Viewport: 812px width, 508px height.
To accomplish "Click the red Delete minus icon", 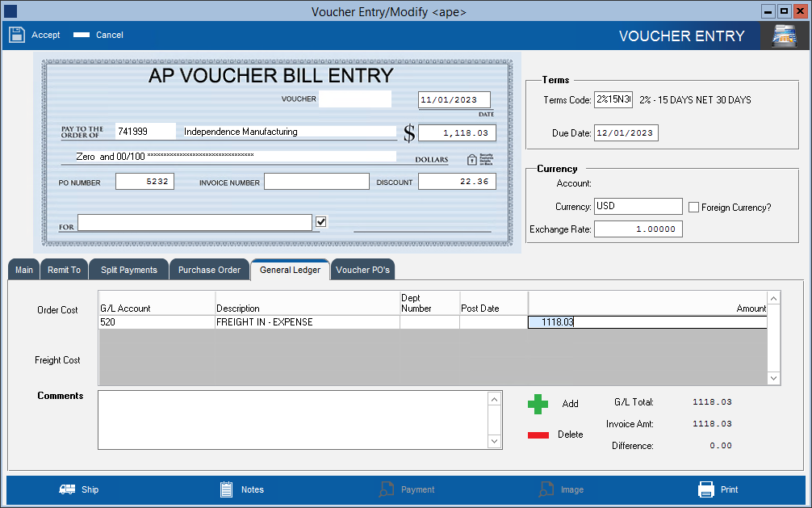I will pos(538,435).
